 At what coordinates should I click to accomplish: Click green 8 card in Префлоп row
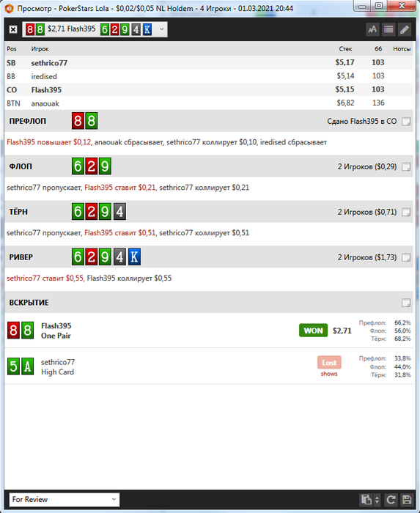point(92,121)
